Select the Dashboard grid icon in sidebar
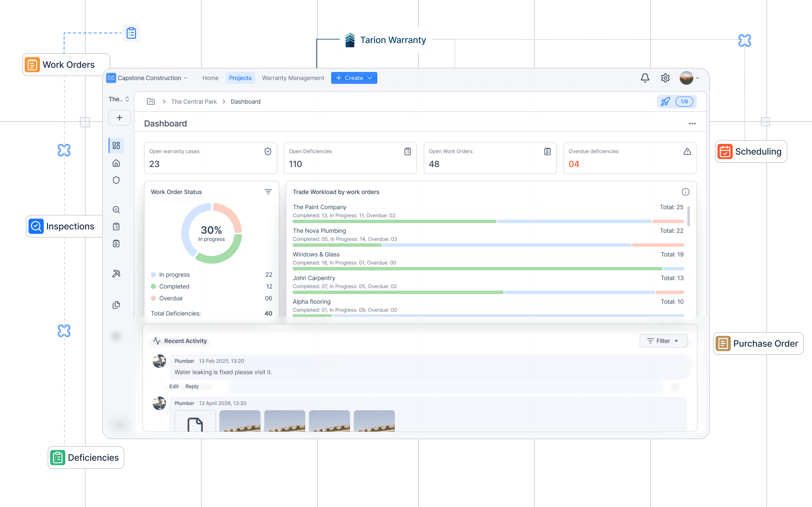The height and width of the screenshot is (507, 812). tap(116, 145)
